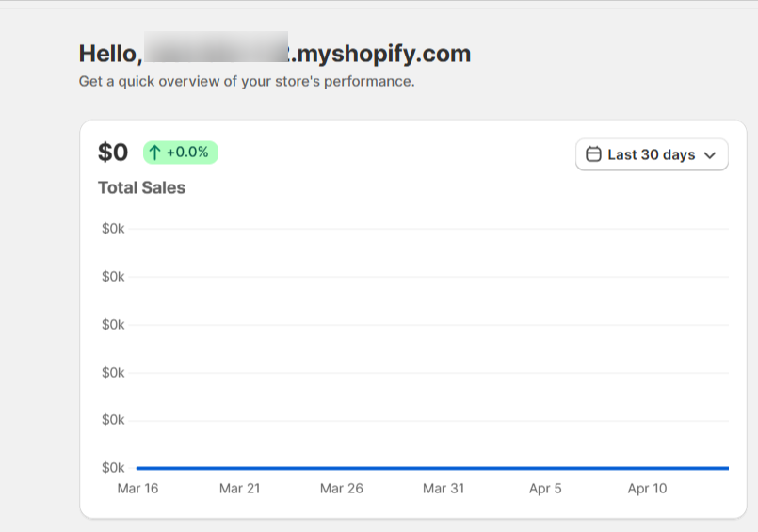Click the store performance overview subtitle
Image resolution: width=758 pixels, height=532 pixels.
click(x=247, y=81)
